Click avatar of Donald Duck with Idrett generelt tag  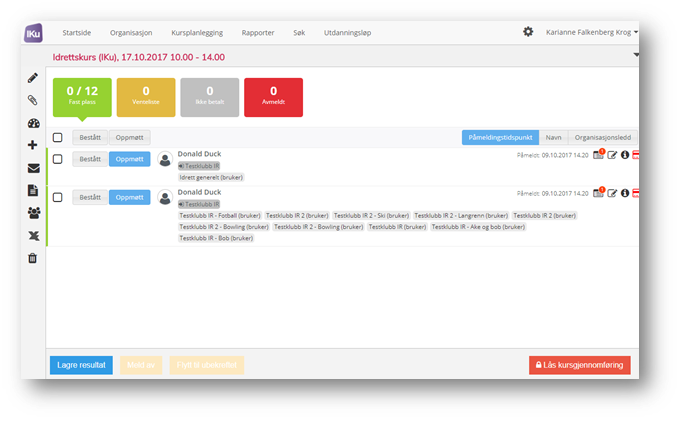pos(165,159)
